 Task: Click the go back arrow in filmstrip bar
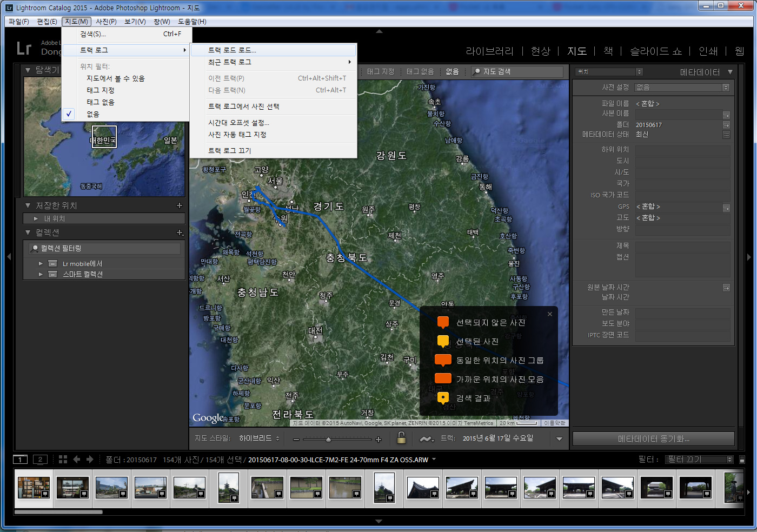point(77,459)
